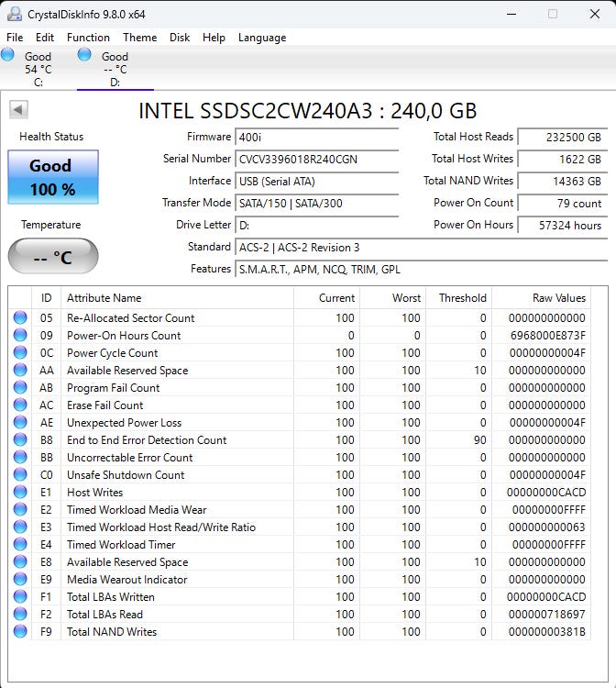
Task: Click status orb for Total LBAs Written
Action: (20, 596)
